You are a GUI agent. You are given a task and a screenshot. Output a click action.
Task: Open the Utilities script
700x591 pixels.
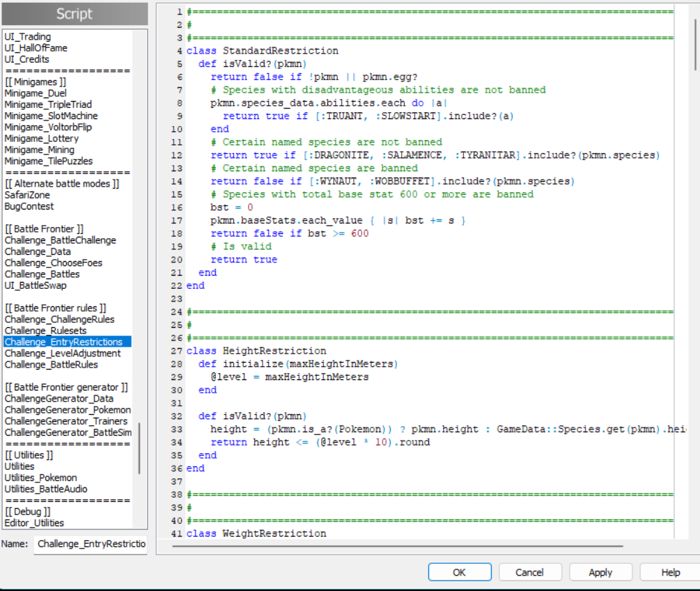(x=20, y=466)
